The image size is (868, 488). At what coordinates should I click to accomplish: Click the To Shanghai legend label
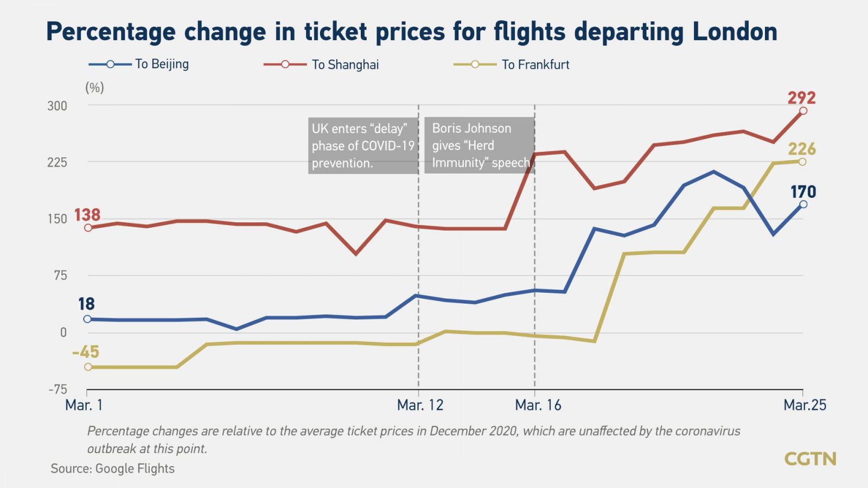pyautogui.click(x=345, y=65)
